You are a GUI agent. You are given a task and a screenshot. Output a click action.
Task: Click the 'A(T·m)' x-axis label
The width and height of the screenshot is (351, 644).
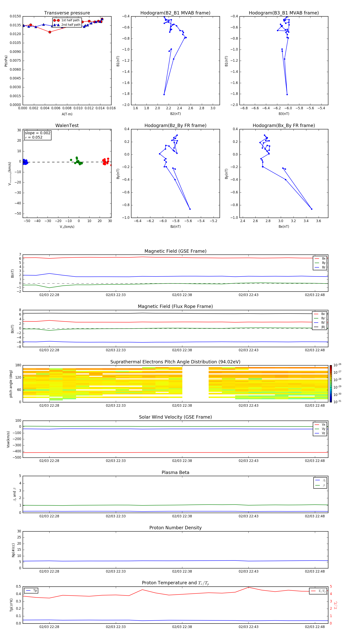point(67,114)
